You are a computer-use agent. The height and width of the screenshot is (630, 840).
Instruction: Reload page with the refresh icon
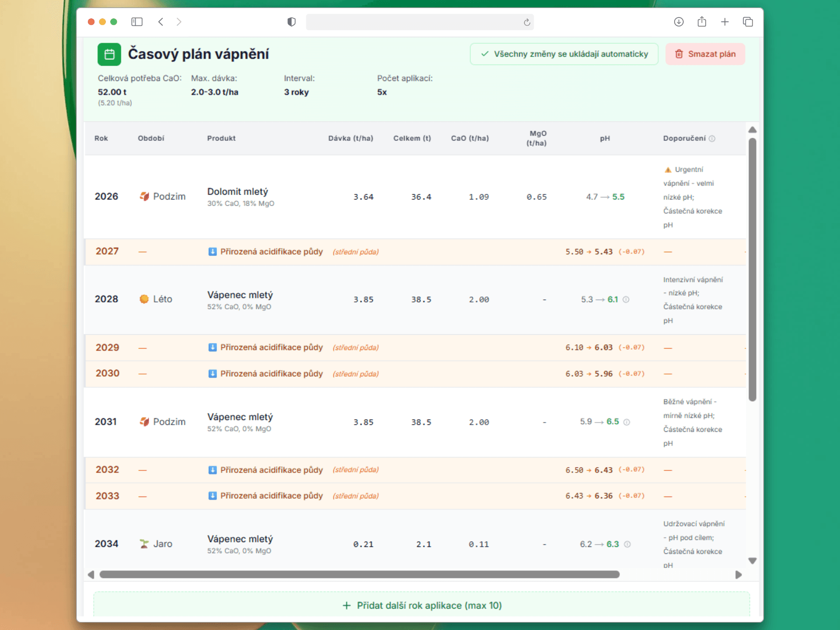[x=527, y=22]
